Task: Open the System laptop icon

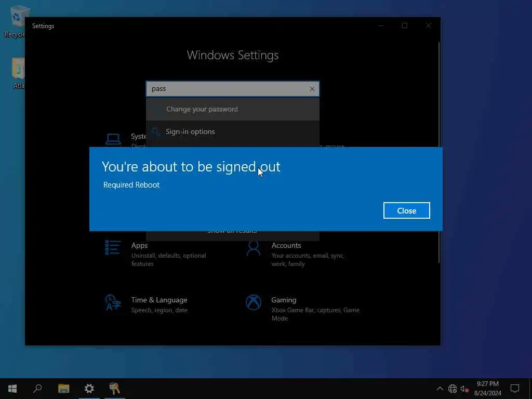Action: tap(113, 139)
